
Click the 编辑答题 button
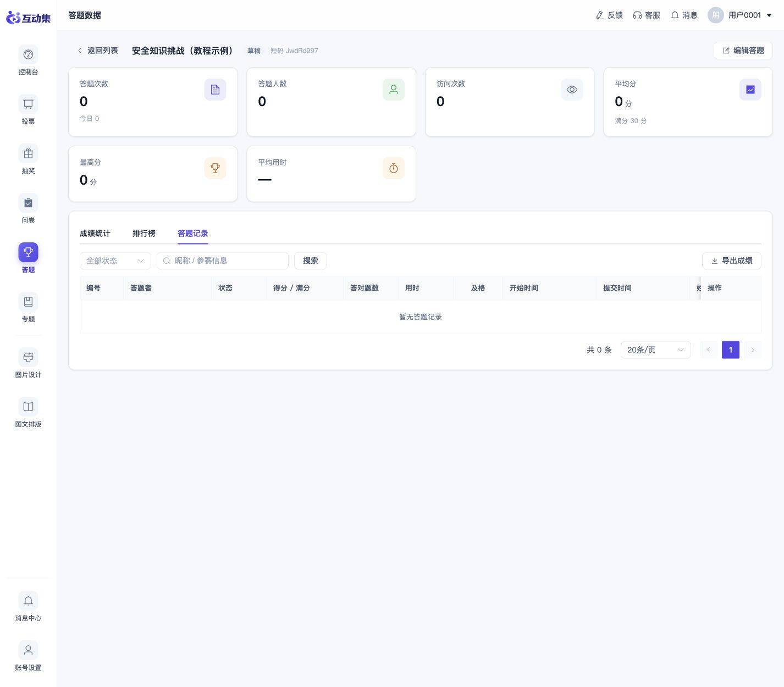pos(743,51)
